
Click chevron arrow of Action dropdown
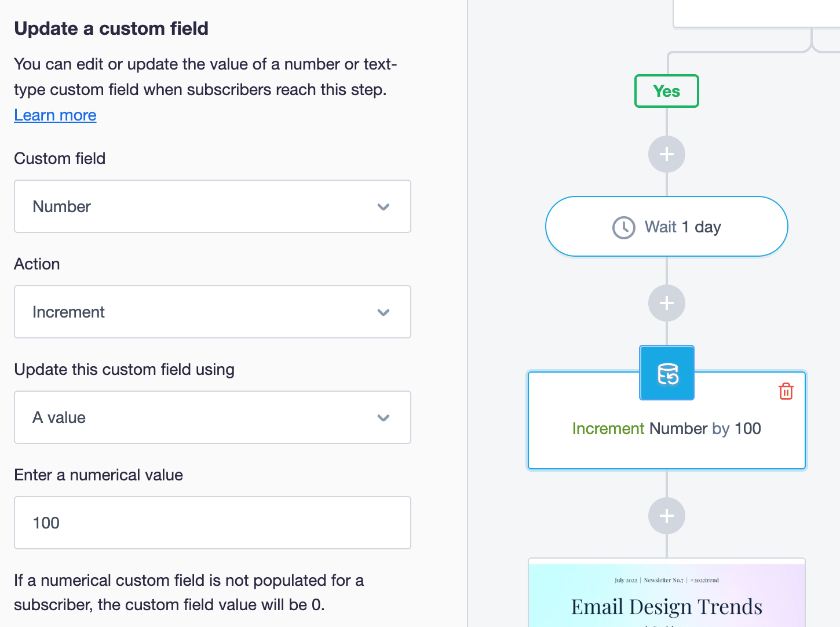coord(384,312)
